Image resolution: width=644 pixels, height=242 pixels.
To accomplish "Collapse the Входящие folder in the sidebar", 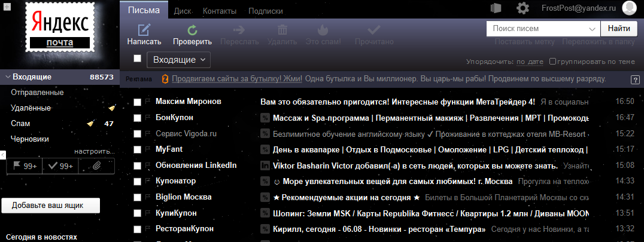I will 8,77.
